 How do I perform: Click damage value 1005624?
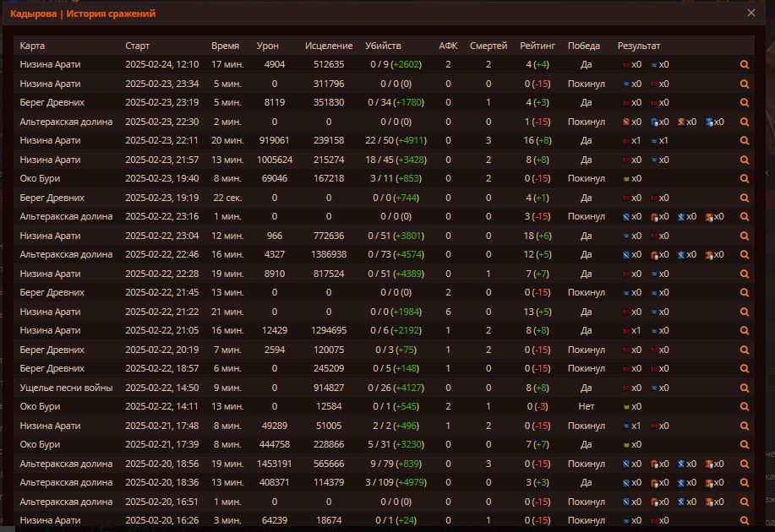click(275, 160)
